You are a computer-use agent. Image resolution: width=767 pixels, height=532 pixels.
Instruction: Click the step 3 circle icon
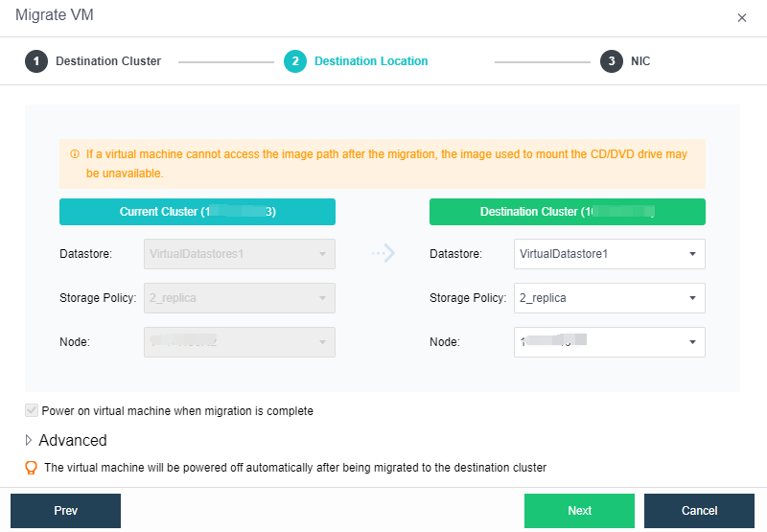[612, 61]
